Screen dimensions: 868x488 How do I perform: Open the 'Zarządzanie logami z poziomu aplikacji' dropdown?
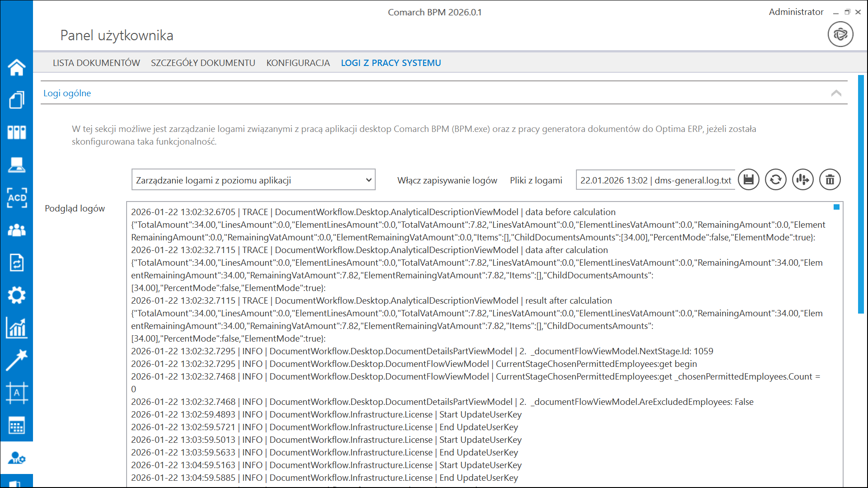tap(253, 180)
